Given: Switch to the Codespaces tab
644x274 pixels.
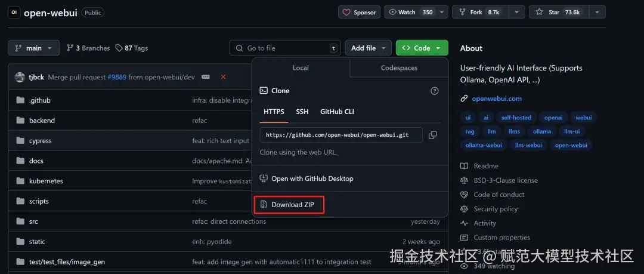Looking at the screenshot, I should pos(399,68).
